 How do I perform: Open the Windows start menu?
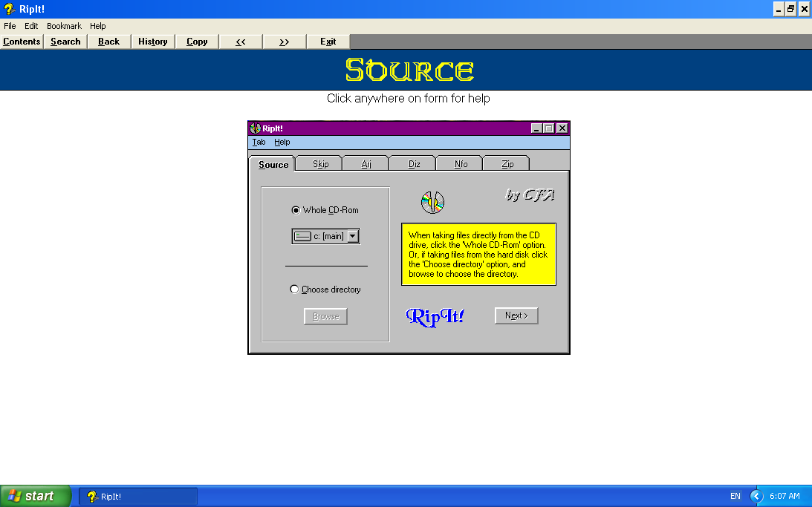pyautogui.click(x=36, y=496)
